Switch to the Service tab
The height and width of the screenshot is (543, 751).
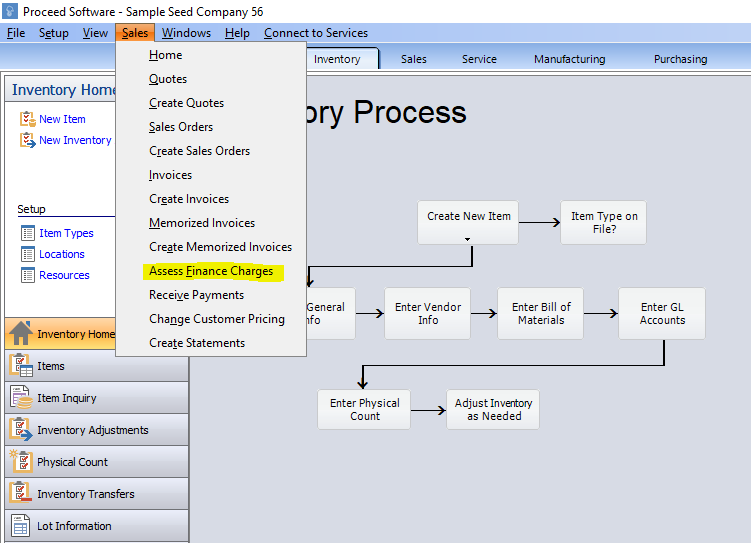tap(479, 59)
